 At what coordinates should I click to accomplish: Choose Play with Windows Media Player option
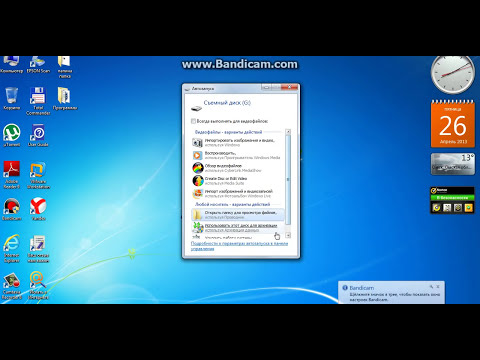(238, 155)
